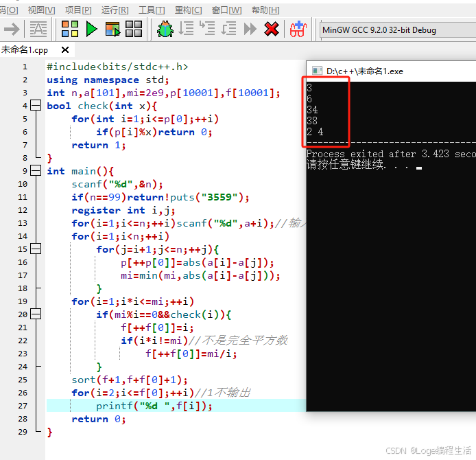Image resolution: width=476 pixels, height=460 pixels.
Task: Click the Step Into debug icon
Action: point(207,28)
